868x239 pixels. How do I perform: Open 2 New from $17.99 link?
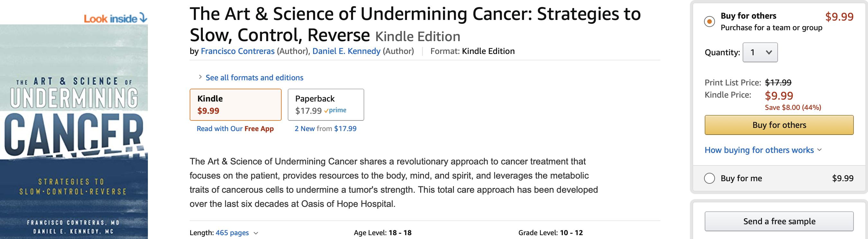click(325, 128)
